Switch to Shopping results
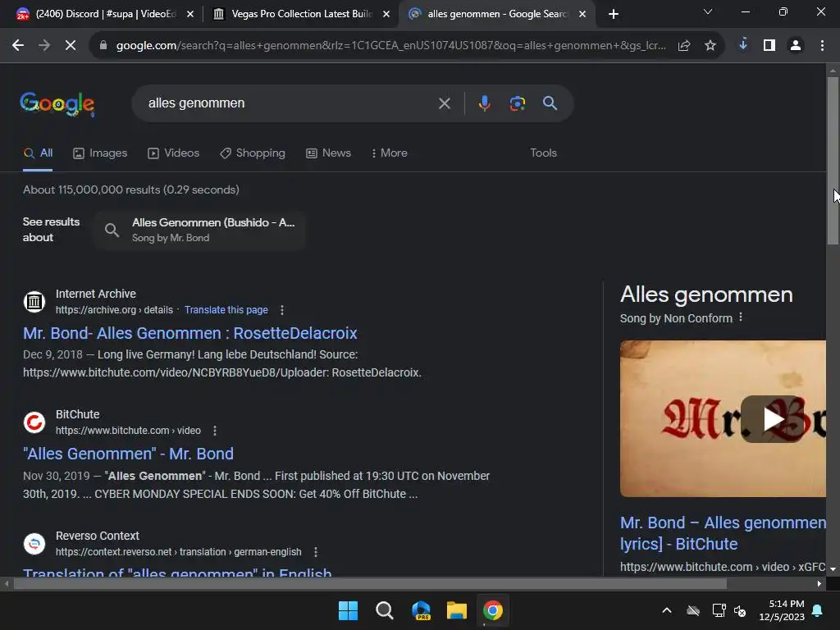The width and height of the screenshot is (840, 630). (253, 153)
